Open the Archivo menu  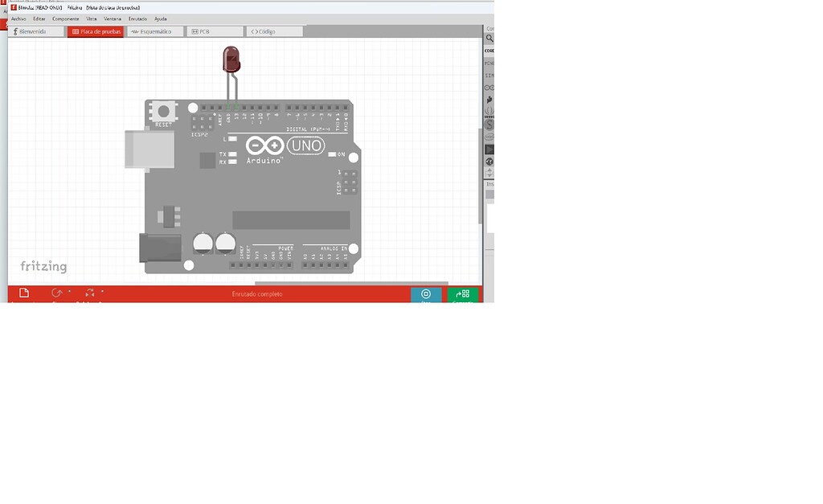tap(18, 19)
